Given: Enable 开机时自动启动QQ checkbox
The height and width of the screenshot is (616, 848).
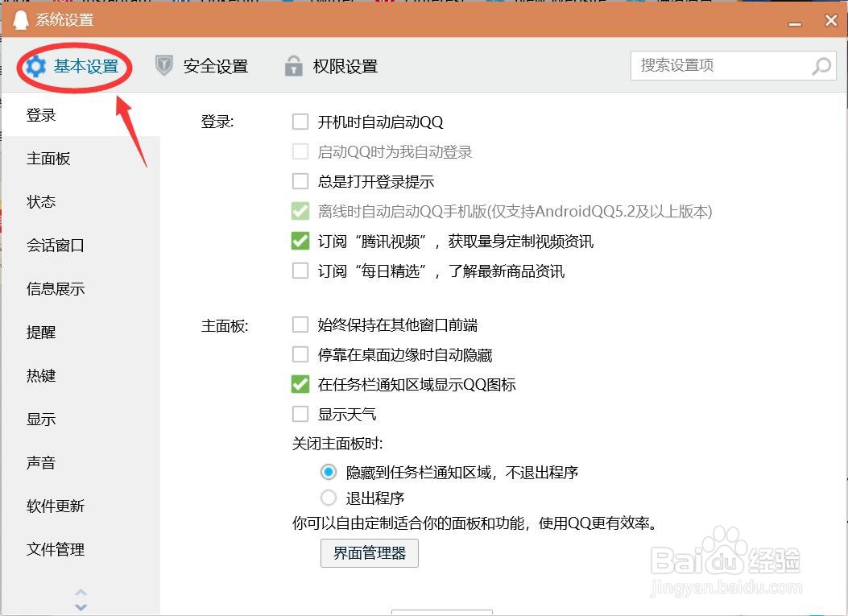Looking at the screenshot, I should [300, 122].
